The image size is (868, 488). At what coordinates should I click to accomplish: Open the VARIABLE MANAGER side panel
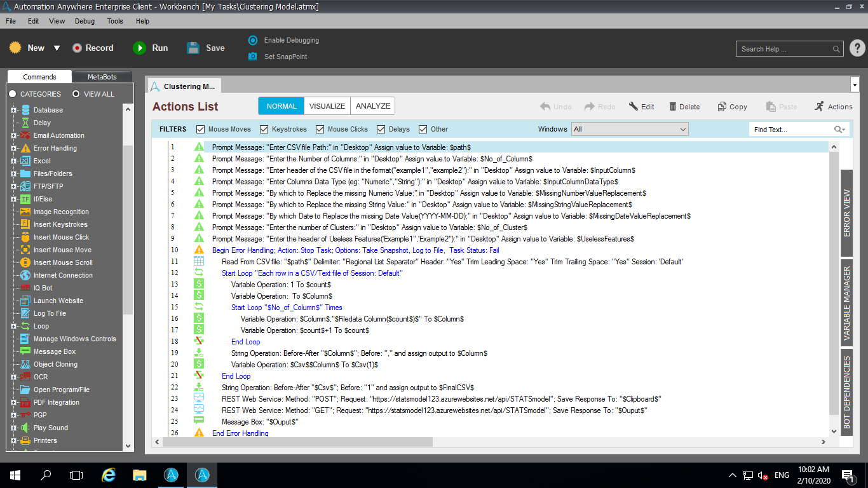click(846, 303)
